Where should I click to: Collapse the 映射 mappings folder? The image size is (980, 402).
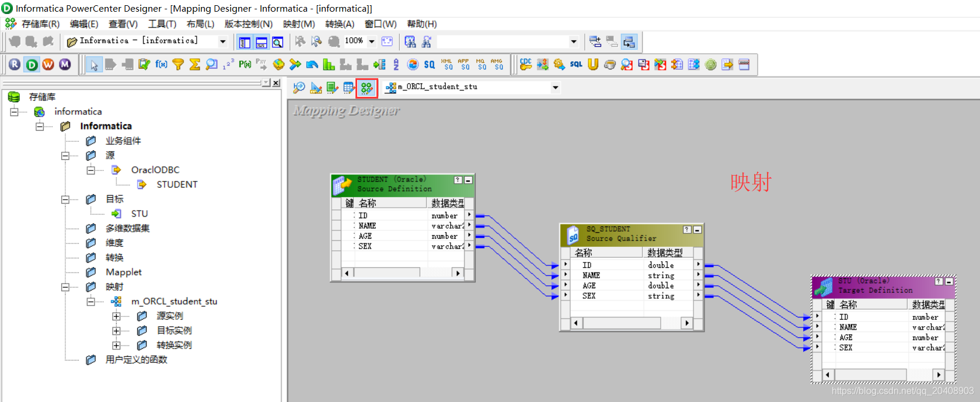(65, 286)
